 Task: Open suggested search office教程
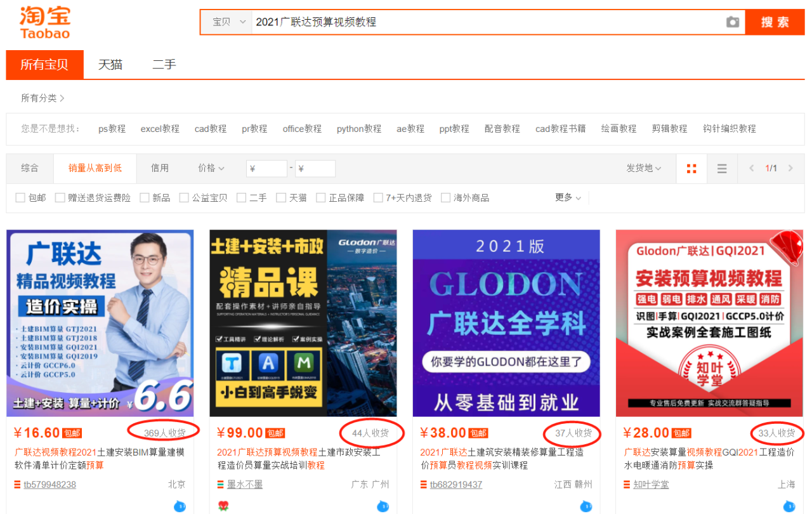pos(302,129)
